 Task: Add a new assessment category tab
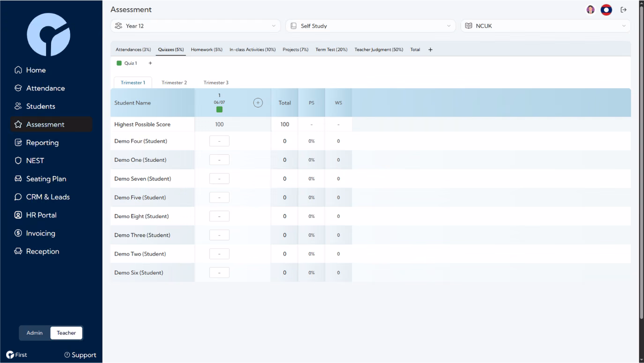(x=430, y=50)
